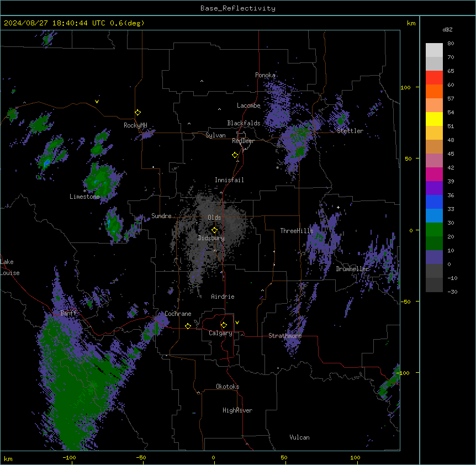Click the Vulcan city label

[300, 437]
